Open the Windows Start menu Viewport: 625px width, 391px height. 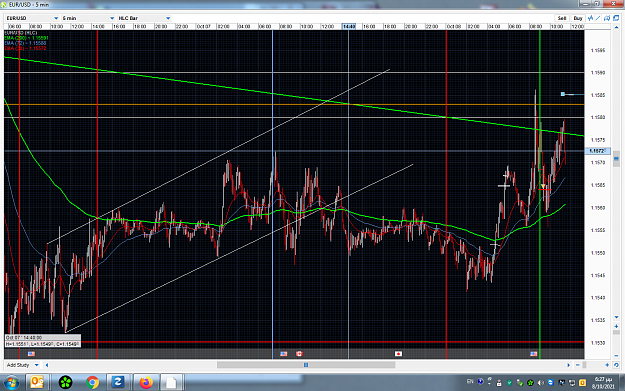coord(12,383)
